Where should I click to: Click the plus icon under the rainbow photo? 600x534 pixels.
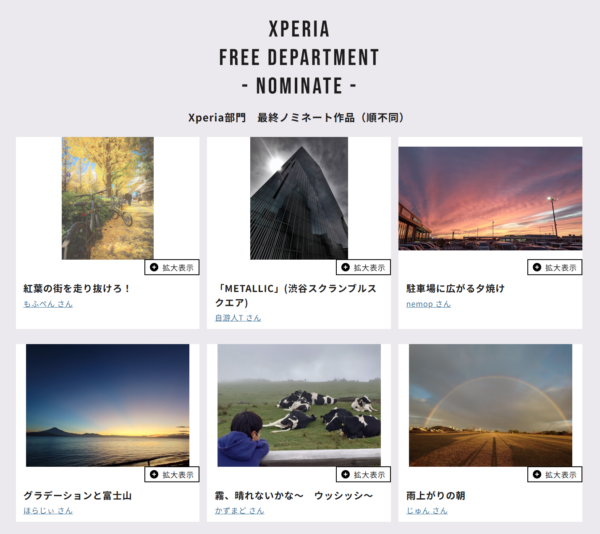[x=537, y=474]
